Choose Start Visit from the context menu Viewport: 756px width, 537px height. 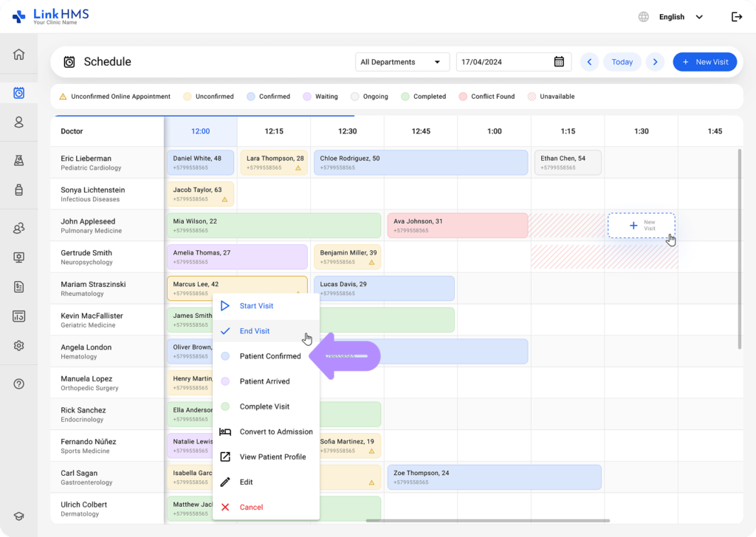(x=266, y=306)
